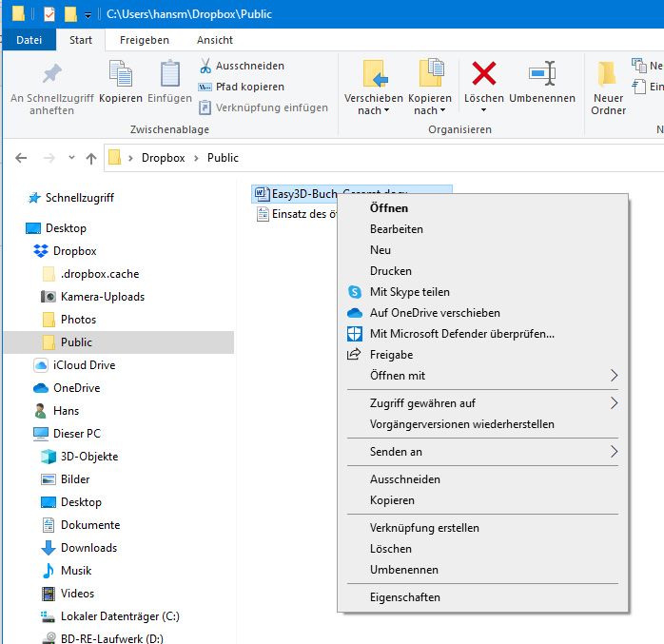Open the Freigeben ribbon tab
The width and height of the screenshot is (664, 644).
(x=145, y=40)
